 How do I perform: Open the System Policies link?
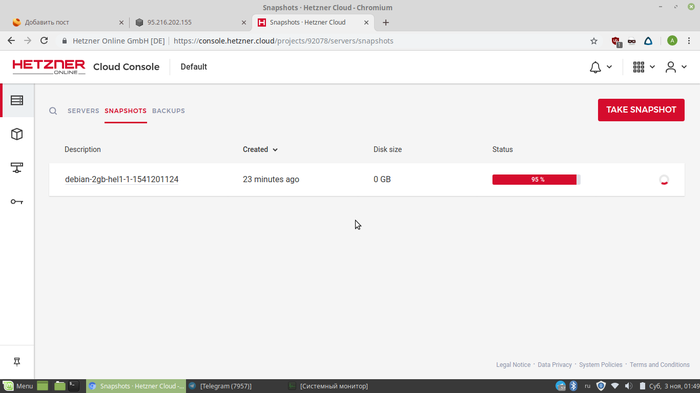pos(600,365)
